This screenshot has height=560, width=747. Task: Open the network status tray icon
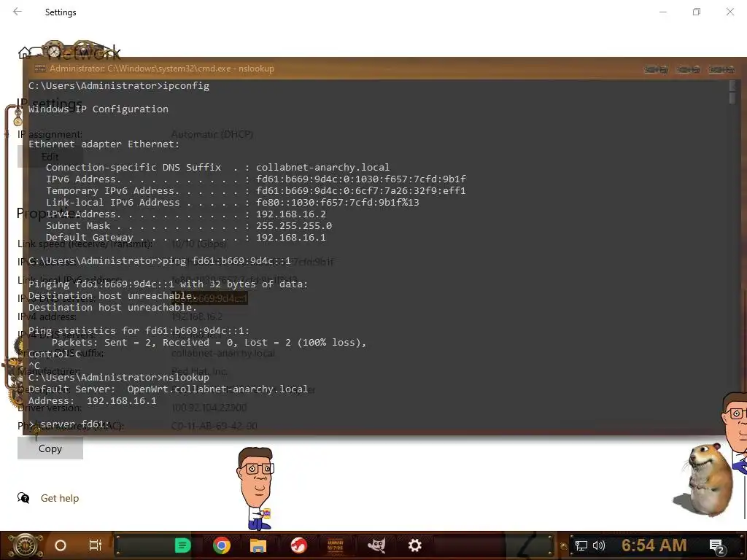point(581,545)
